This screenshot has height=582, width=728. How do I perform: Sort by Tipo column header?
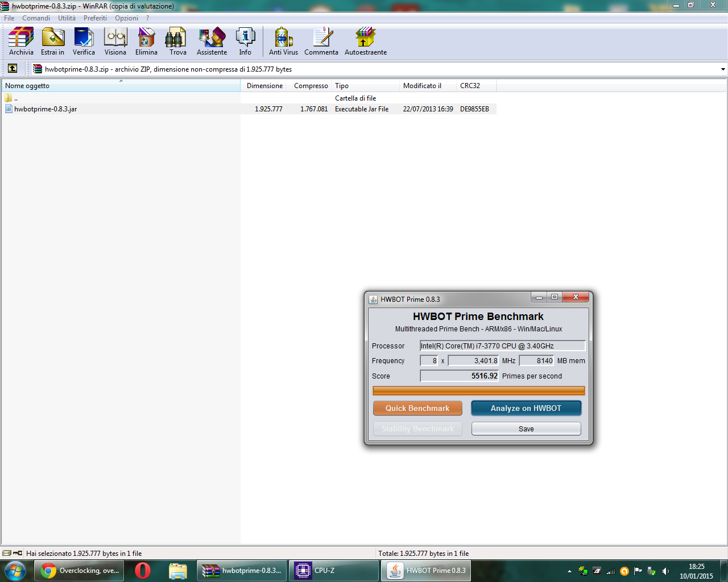365,86
